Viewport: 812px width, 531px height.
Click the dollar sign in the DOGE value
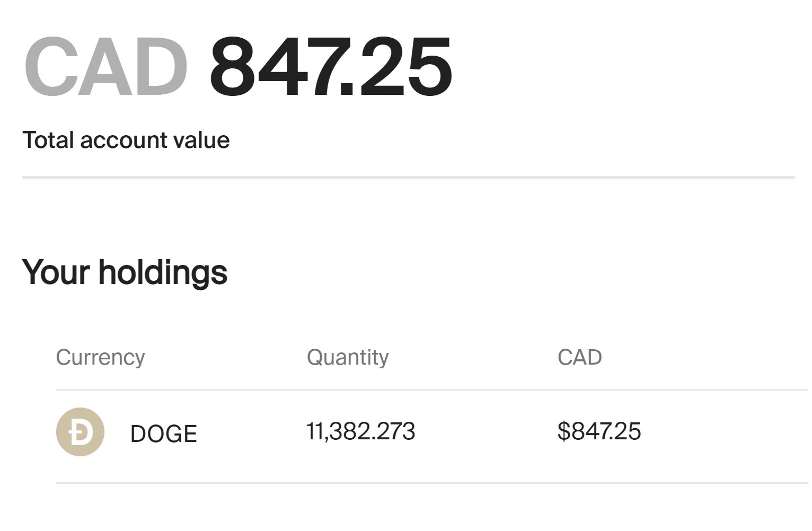564,431
